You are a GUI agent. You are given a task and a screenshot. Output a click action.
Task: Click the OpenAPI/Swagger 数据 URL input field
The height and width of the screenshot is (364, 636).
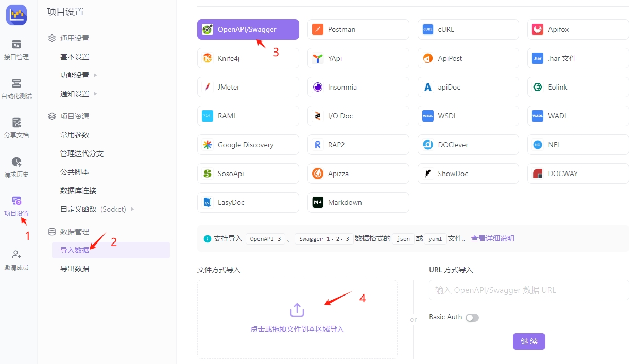(529, 290)
